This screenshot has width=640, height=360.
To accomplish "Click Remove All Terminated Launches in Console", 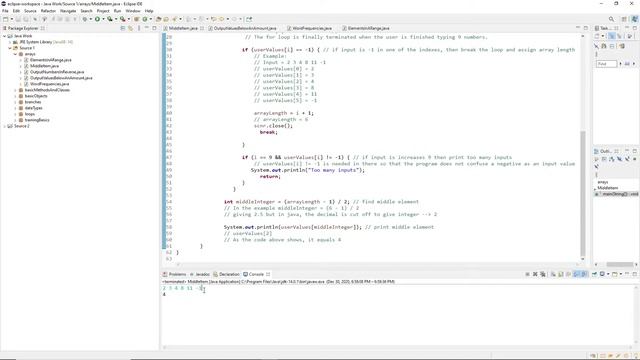I will (x=543, y=274).
